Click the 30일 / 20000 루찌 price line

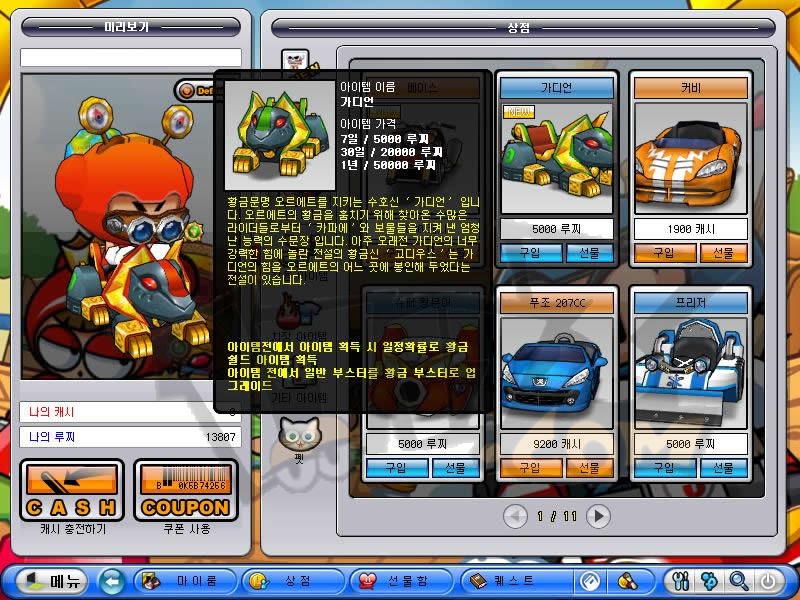[x=391, y=152]
